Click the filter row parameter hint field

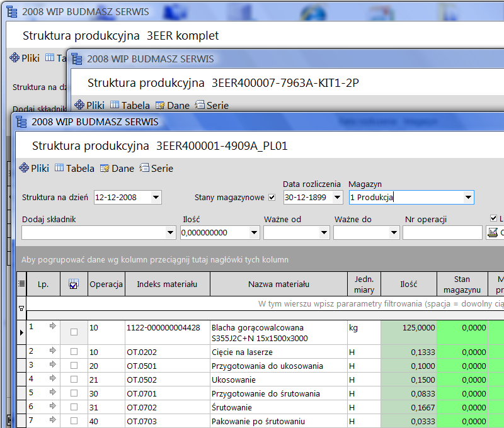coord(265,303)
